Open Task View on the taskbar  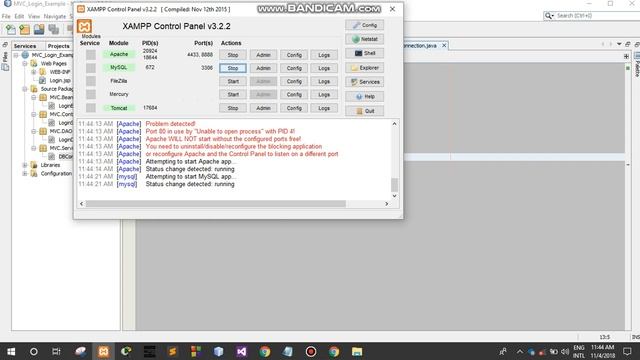56,351
